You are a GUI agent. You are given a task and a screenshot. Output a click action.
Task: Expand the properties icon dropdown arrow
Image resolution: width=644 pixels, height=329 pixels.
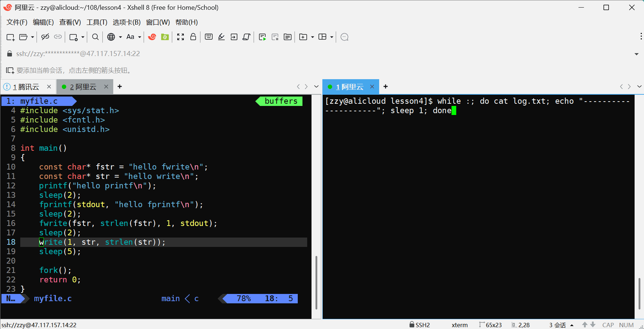pos(83,37)
